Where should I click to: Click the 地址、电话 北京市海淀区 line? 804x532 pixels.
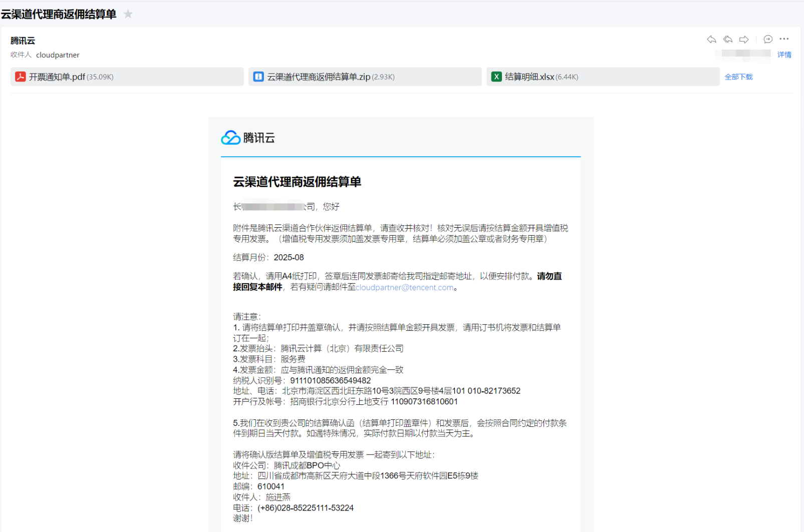(x=377, y=391)
